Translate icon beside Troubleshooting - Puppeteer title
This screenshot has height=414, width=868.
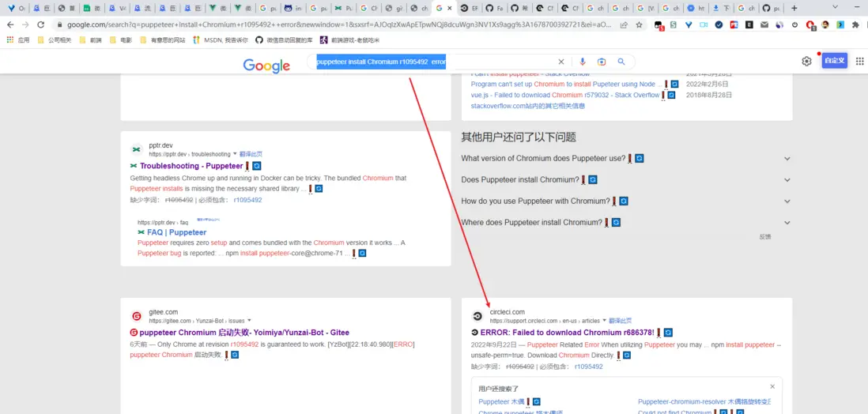click(257, 166)
